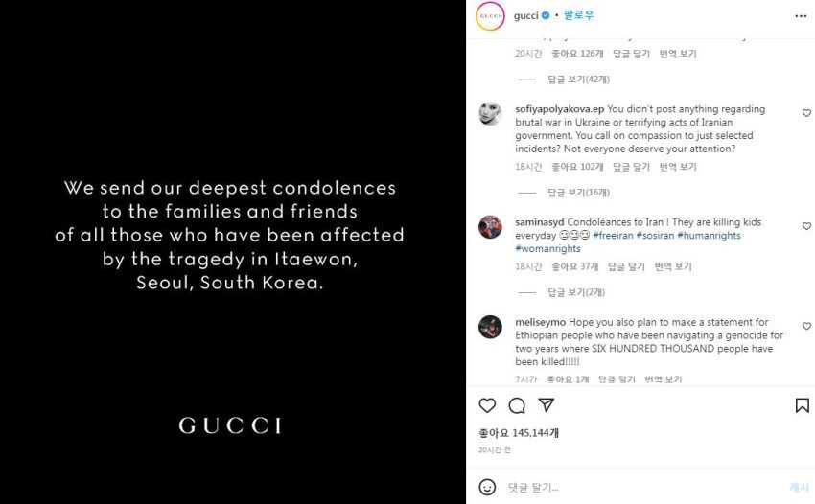Open sofiyapolyakova.ep's profile avatar

point(490,113)
